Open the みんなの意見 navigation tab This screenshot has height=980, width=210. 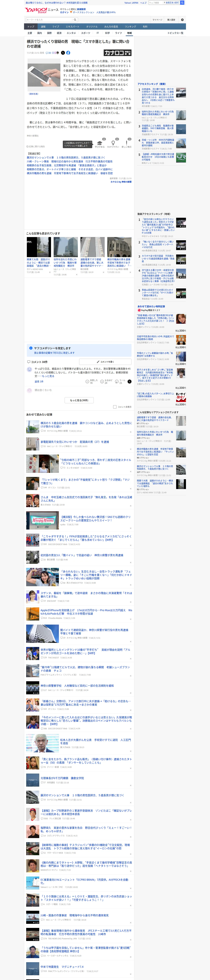tap(111, 27)
